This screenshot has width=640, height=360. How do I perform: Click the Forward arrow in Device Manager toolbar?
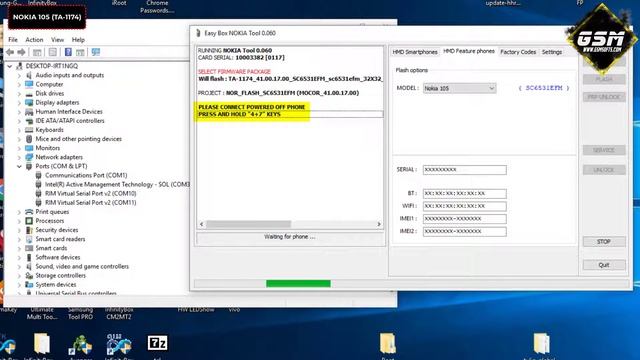coord(22,52)
